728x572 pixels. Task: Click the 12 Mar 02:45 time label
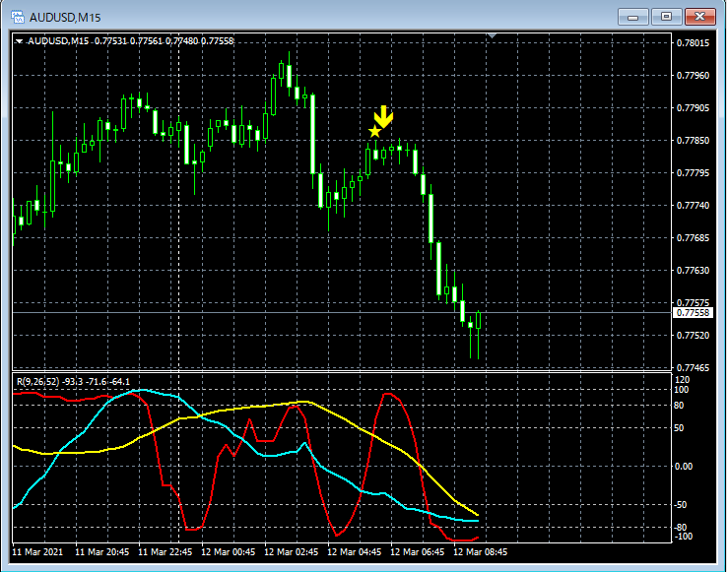click(x=292, y=552)
